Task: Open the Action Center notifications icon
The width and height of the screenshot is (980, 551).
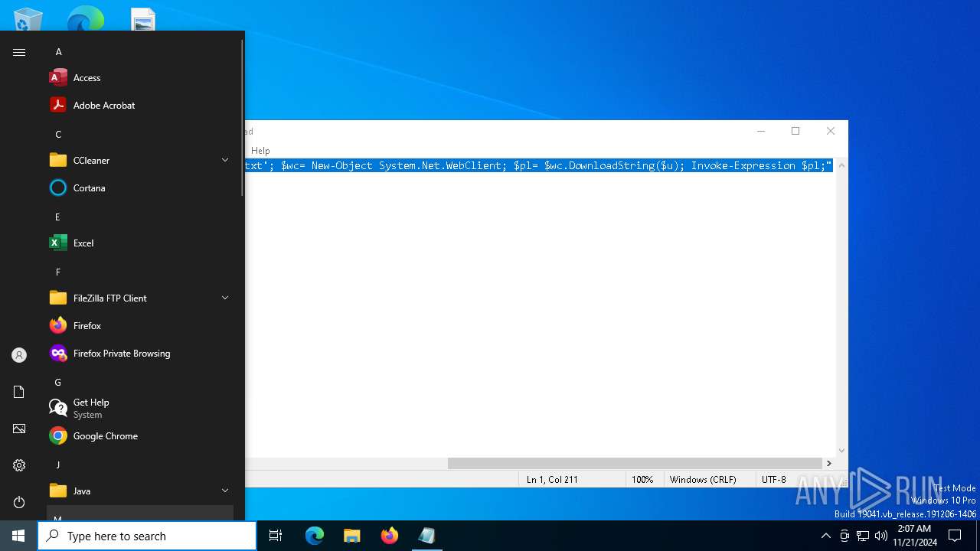Action: coord(955,536)
